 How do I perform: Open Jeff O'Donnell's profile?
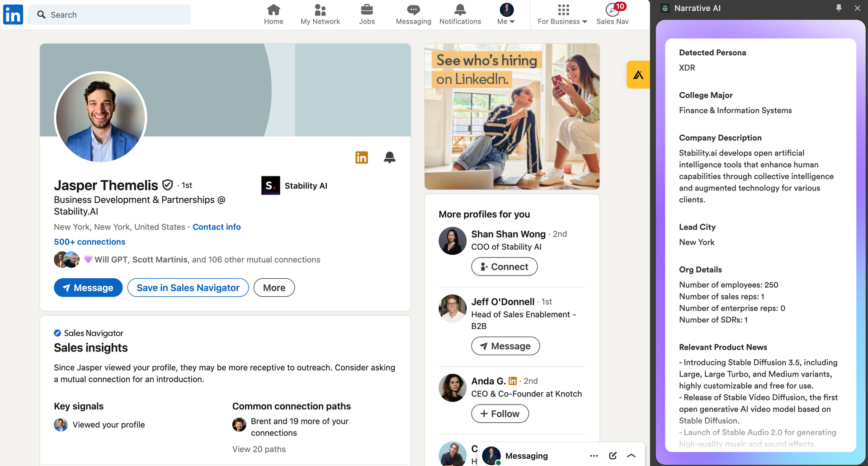[x=503, y=302]
